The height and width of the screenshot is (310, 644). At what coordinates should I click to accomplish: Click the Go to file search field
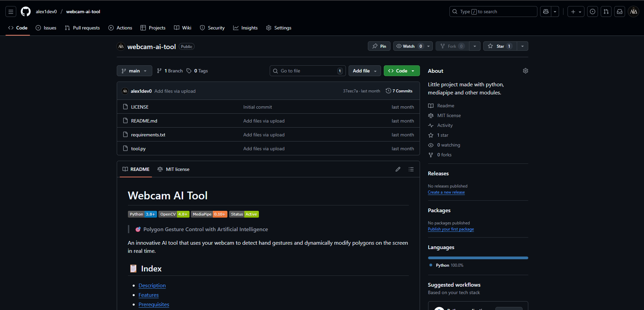[308, 71]
